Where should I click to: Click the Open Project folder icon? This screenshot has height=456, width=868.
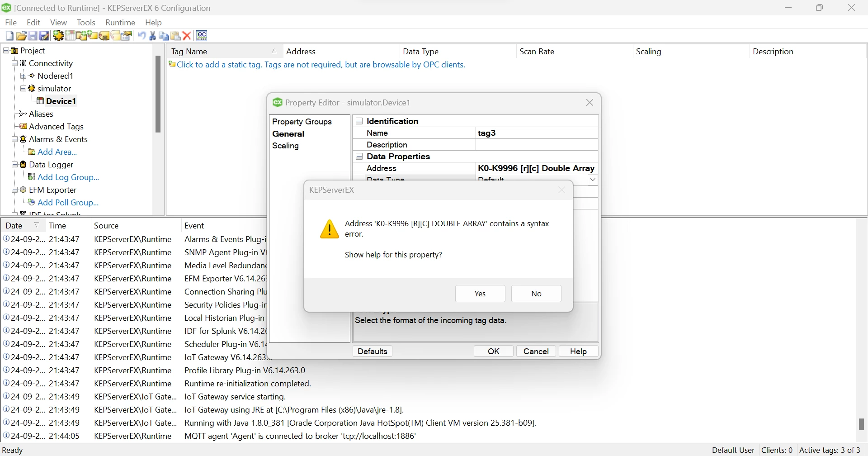tap(21, 36)
